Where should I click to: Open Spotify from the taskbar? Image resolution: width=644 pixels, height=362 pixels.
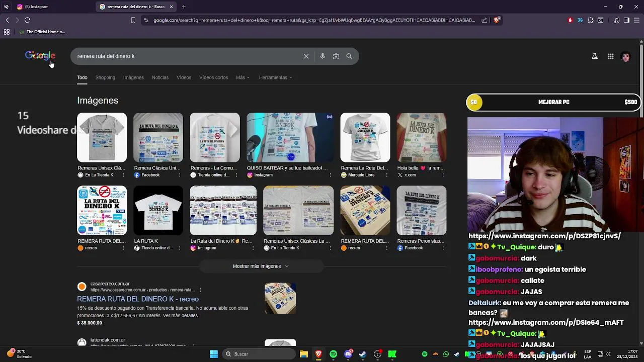pos(333,354)
